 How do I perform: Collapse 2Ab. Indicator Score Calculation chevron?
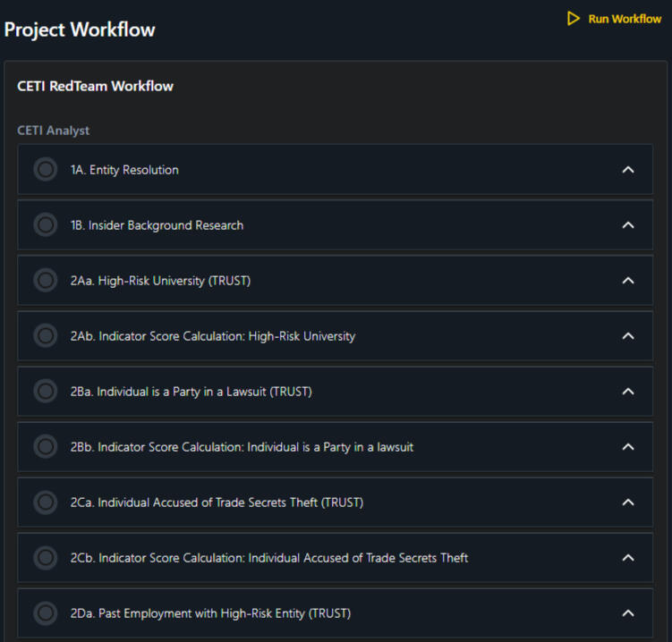point(628,336)
